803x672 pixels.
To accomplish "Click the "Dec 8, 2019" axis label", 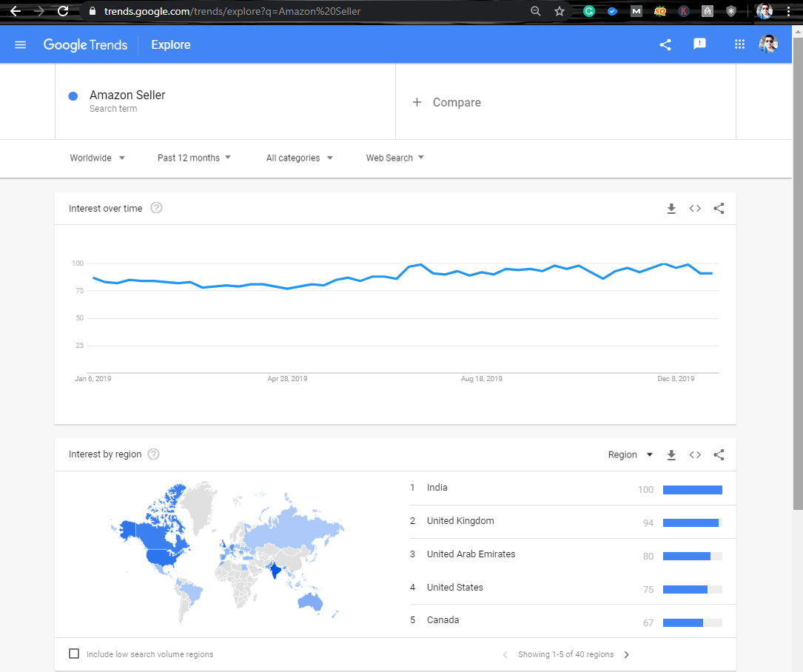I will [676, 379].
